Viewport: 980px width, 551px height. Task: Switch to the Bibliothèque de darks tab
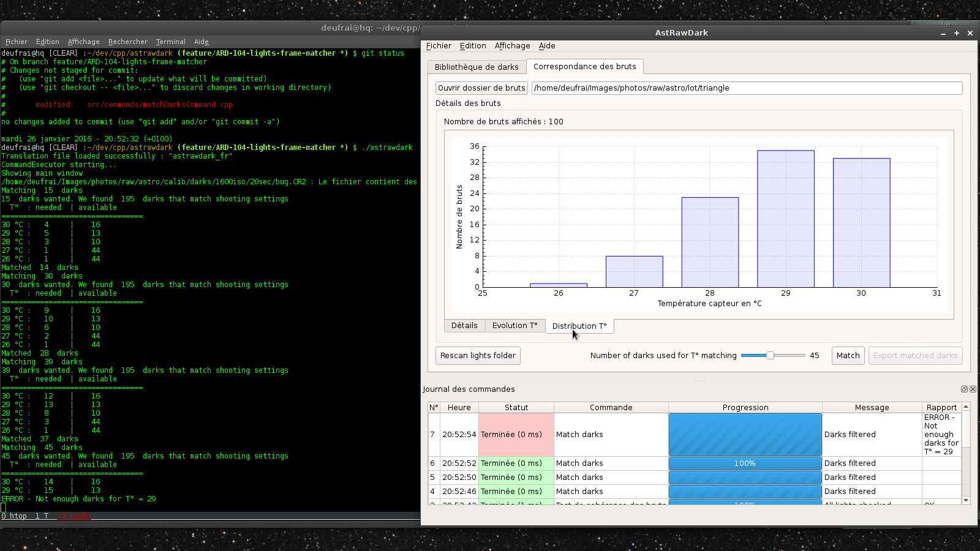[x=477, y=66]
